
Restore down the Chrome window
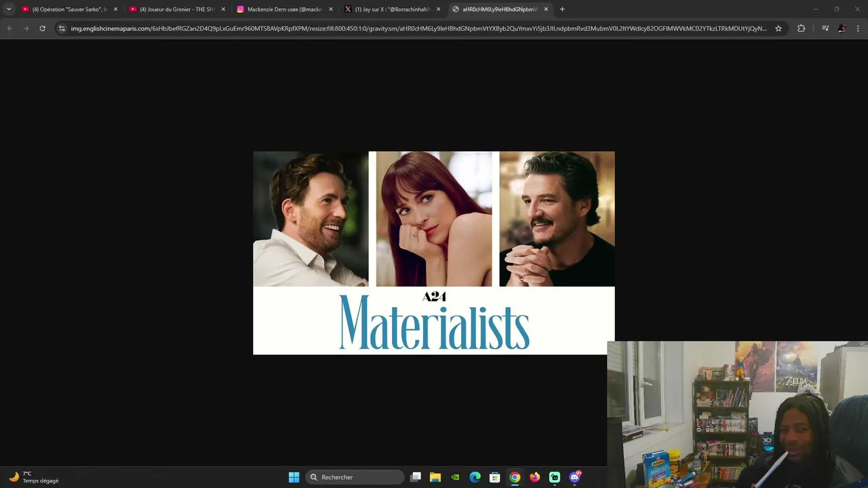[x=836, y=9]
